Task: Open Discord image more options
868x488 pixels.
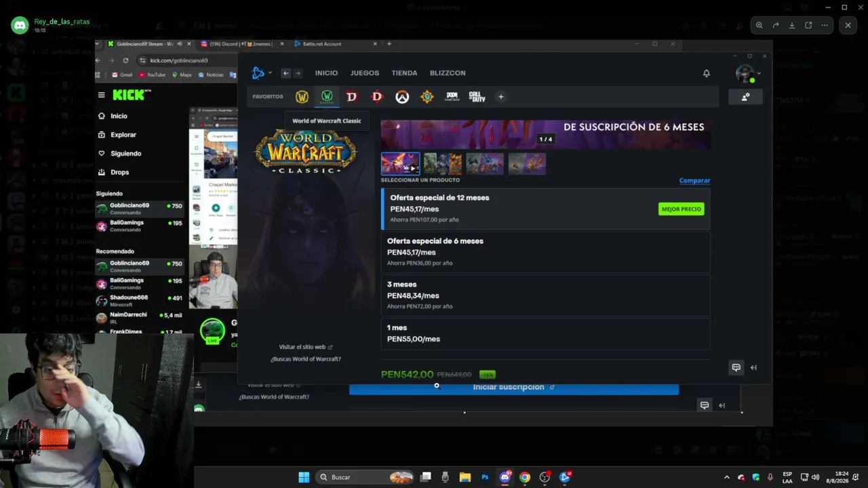Action: pos(825,25)
